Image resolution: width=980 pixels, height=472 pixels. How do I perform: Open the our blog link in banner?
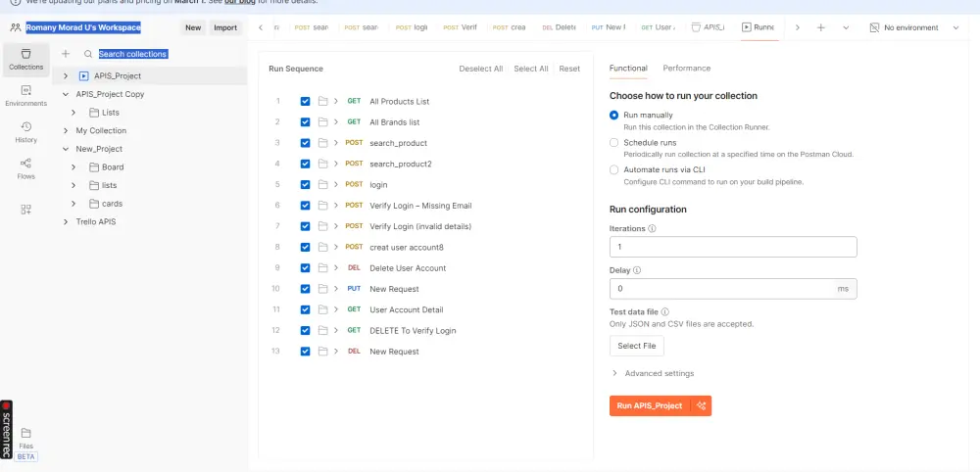(238, 2)
